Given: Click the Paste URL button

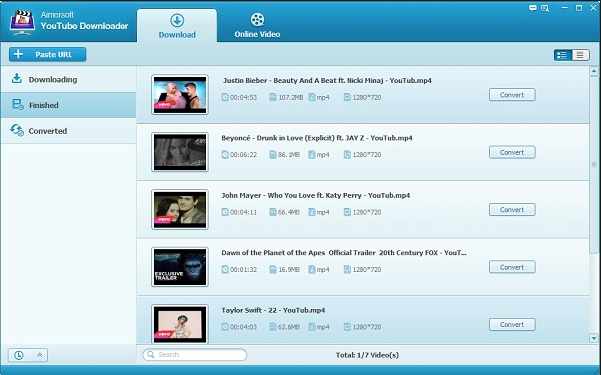Looking at the screenshot, I should 48,54.
